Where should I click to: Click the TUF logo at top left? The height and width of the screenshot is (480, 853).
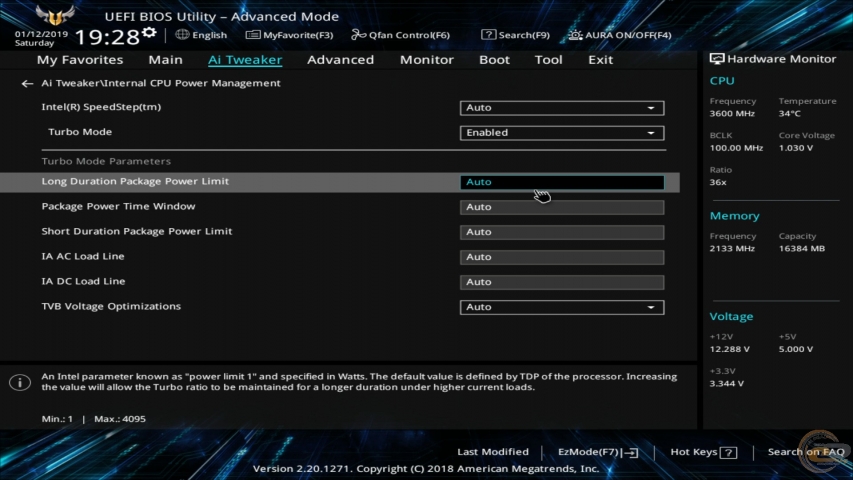tap(55, 15)
